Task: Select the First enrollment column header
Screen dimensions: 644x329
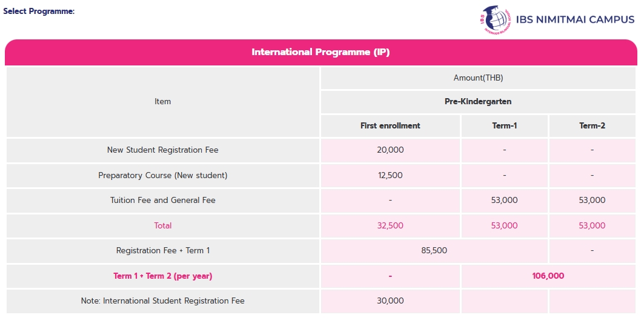Action: 390,126
